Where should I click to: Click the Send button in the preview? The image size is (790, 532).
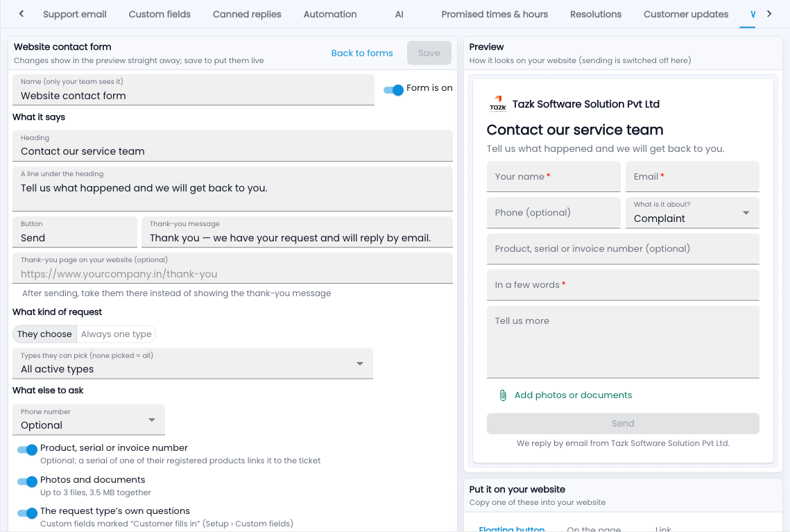coord(623,424)
